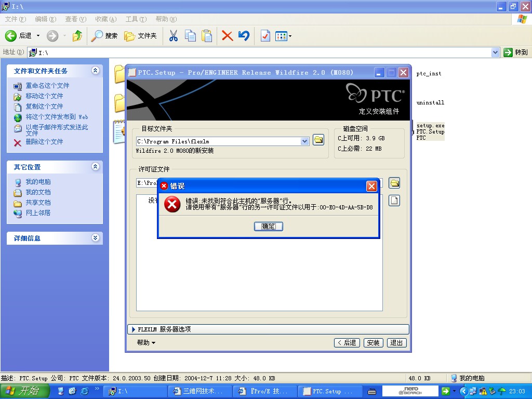
Task: Click the 退出 button
Action: tap(396, 343)
